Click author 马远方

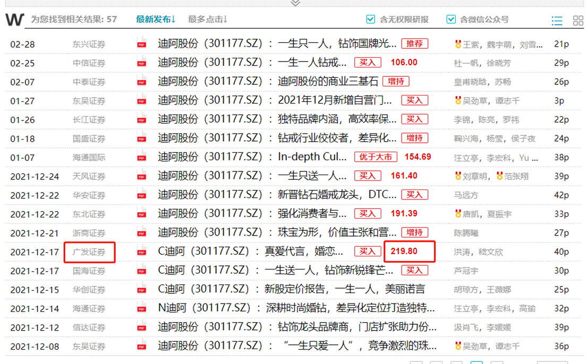coord(466,195)
